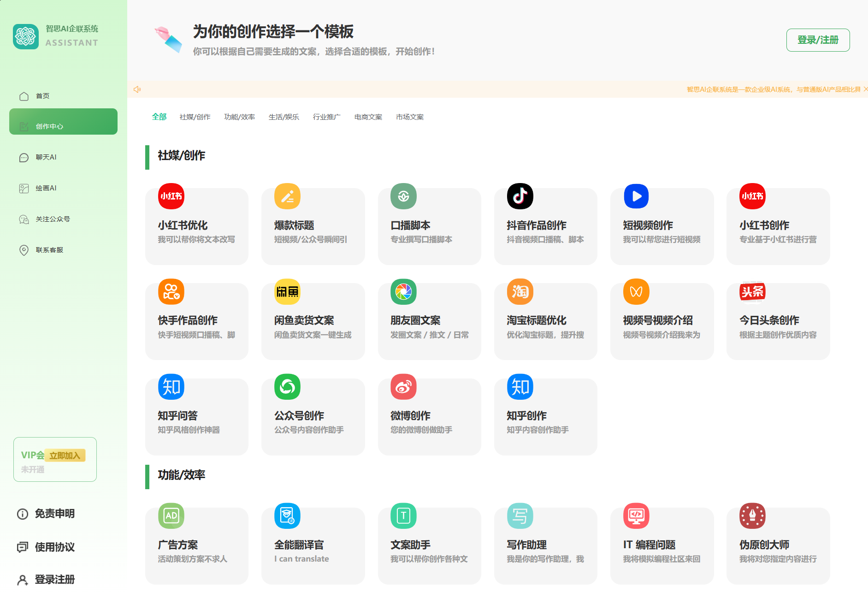Image resolution: width=868 pixels, height=592 pixels.
Task: Select the 抖音作品创作 TikTok icon
Action: tap(520, 196)
